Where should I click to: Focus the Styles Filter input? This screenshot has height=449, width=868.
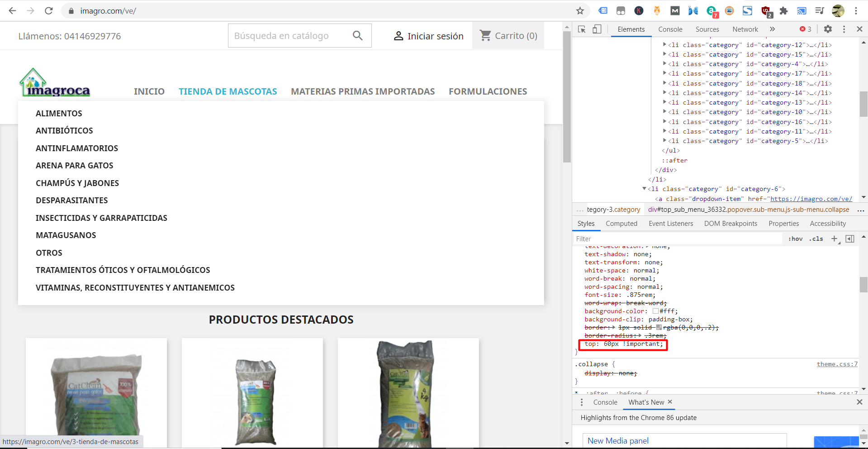tap(678, 239)
